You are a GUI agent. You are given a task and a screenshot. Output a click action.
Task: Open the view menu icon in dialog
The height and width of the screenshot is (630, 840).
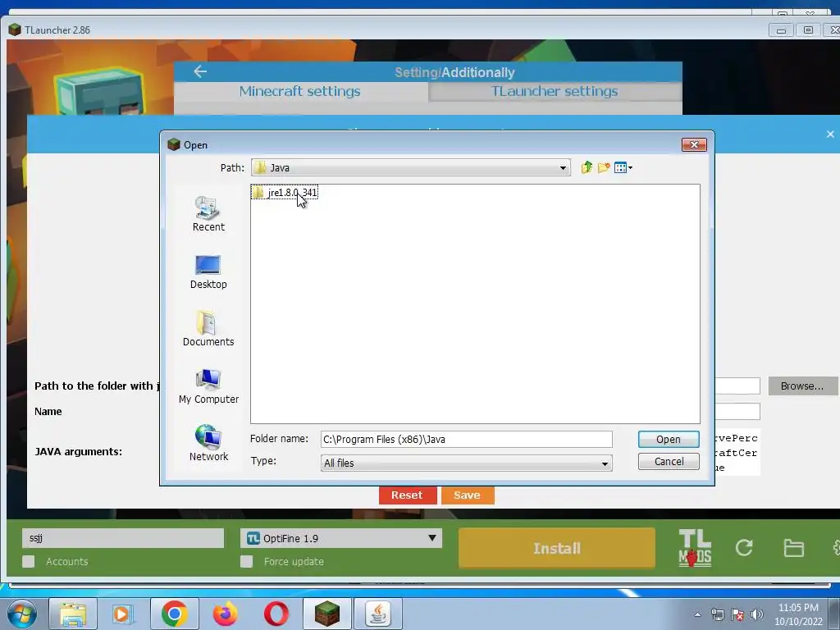point(623,167)
